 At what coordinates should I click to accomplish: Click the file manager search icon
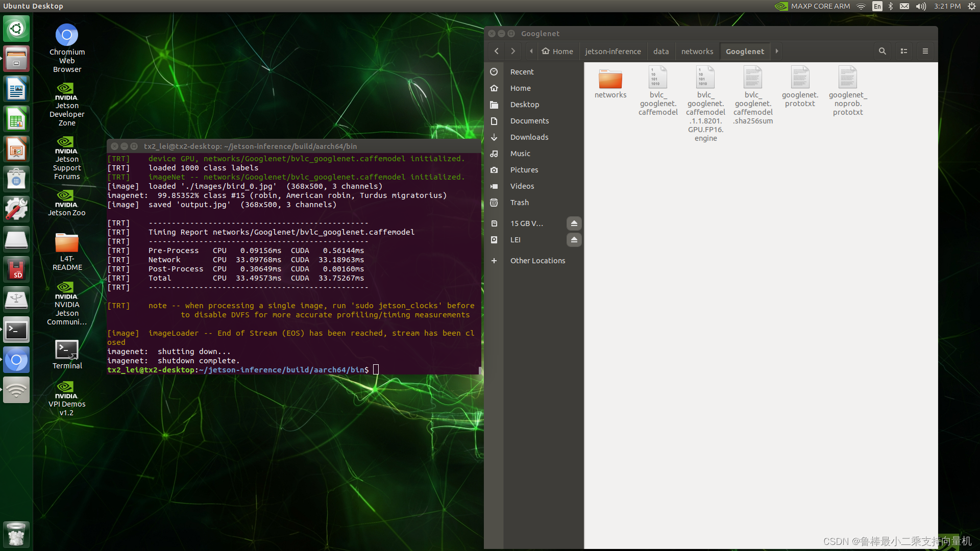tap(882, 51)
